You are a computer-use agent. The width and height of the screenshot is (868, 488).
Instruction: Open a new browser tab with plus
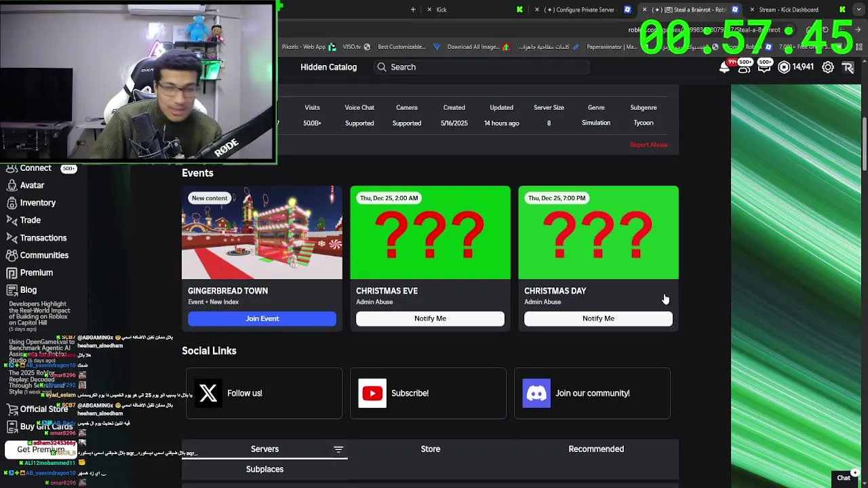[413, 9]
